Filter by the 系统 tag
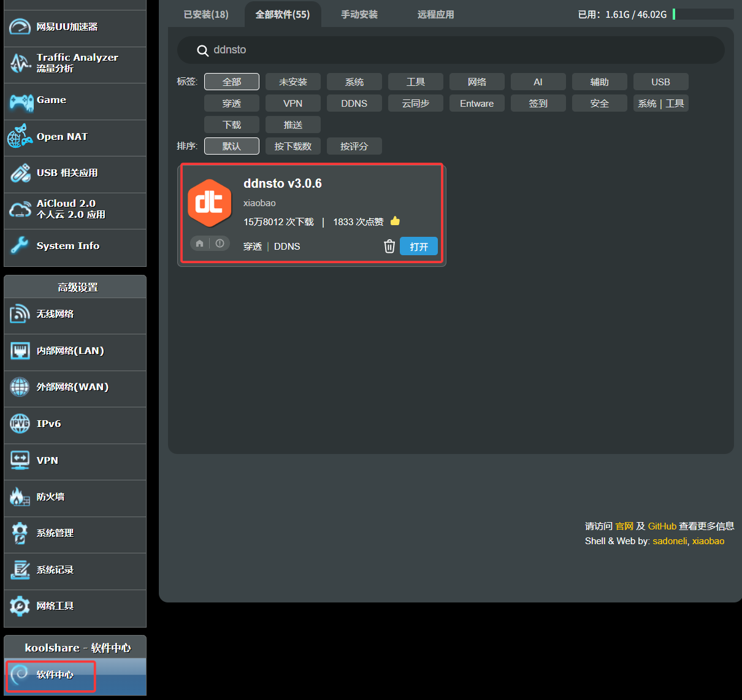Screen dimensions: 742x700 pos(354,82)
